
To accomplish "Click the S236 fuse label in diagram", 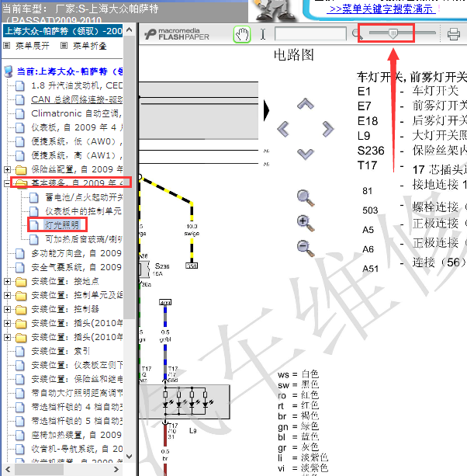I will [162, 266].
